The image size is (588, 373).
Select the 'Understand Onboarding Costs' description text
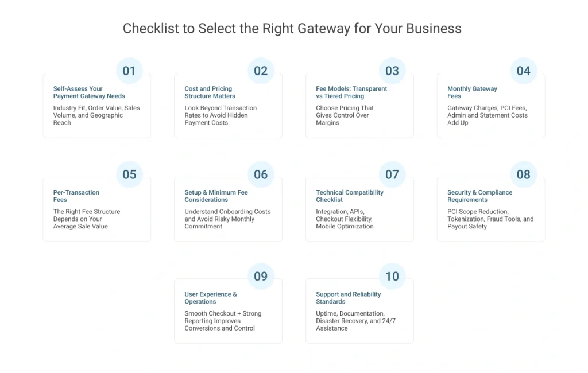pos(227,219)
